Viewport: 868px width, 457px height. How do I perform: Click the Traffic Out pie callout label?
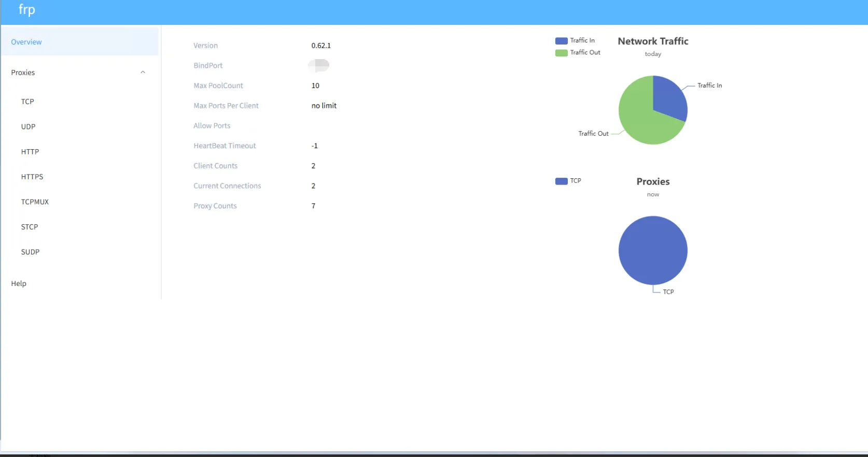pos(593,134)
